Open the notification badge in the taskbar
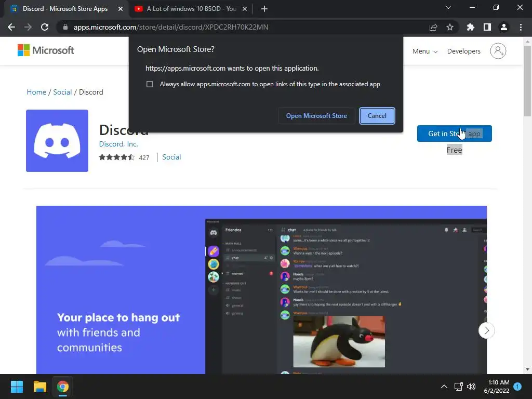This screenshot has width=532, height=399. 517,386
